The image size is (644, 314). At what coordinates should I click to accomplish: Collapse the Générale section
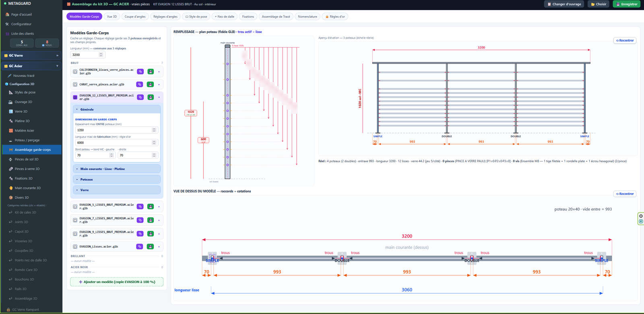pos(117,109)
